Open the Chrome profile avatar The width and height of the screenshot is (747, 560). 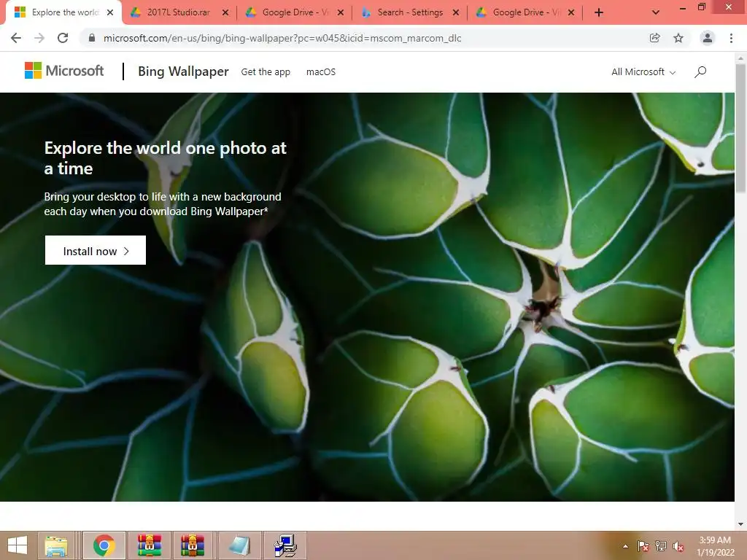coord(708,38)
